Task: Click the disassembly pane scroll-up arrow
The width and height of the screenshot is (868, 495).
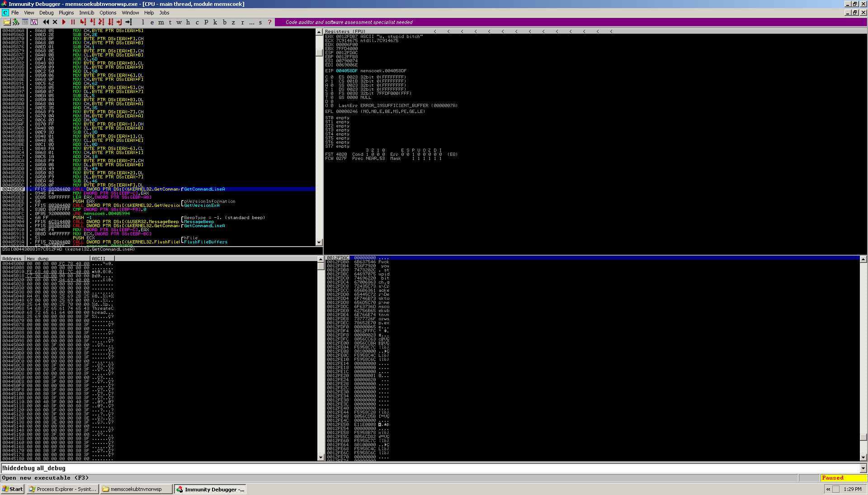Action: tap(319, 32)
